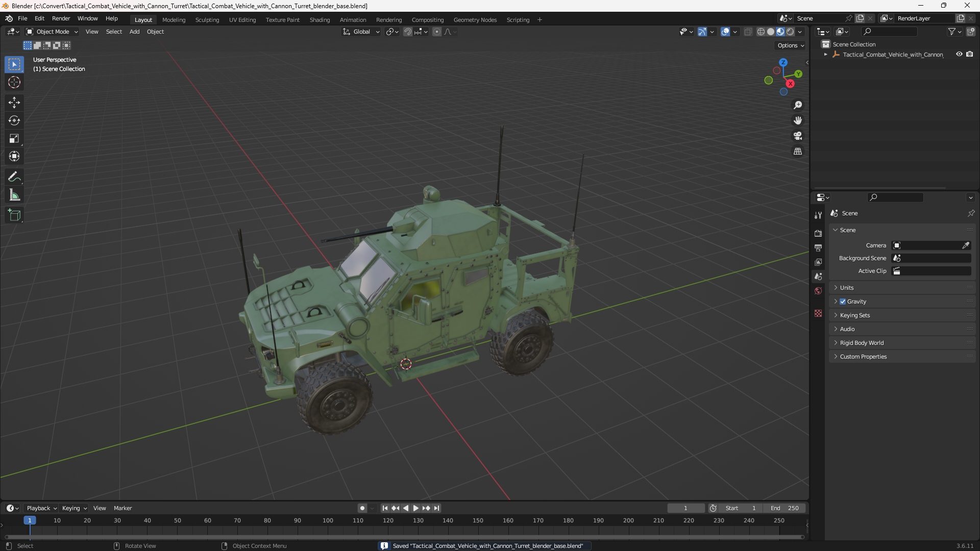Click the outliner search field
Screen dimensions: 980x551
coord(889,32)
